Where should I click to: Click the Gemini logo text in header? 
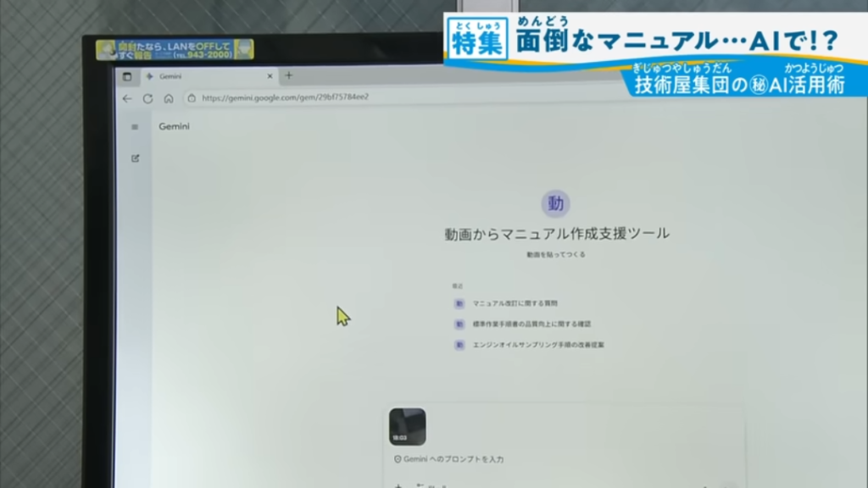pyautogui.click(x=174, y=127)
